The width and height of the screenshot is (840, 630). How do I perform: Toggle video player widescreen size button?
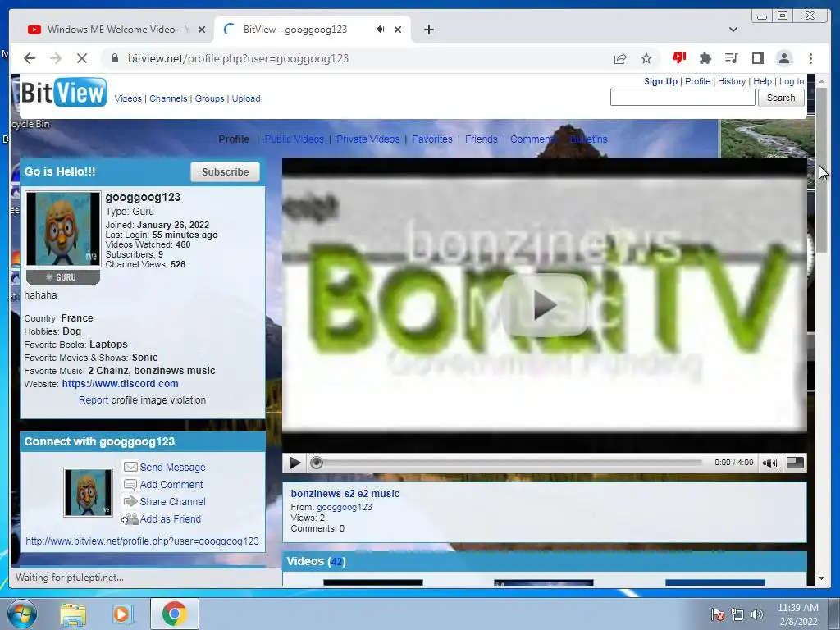tap(795, 463)
